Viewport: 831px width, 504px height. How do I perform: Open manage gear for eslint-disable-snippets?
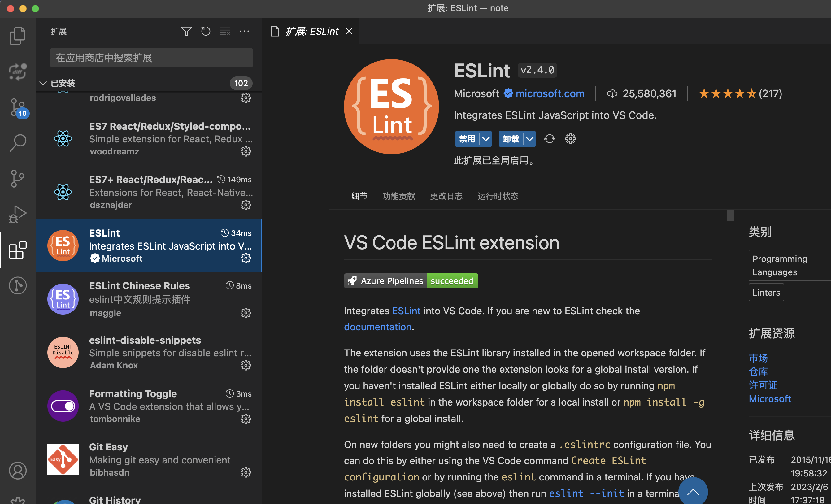[246, 365]
